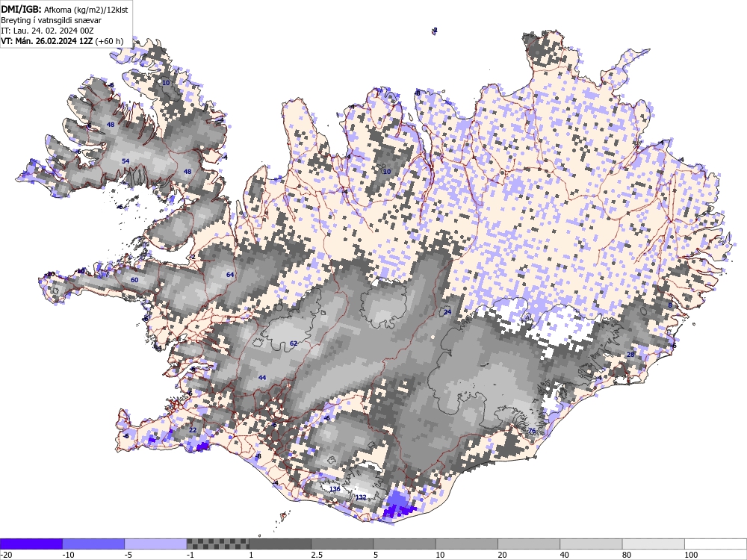Click the 136 value label on the map

coord(335,489)
